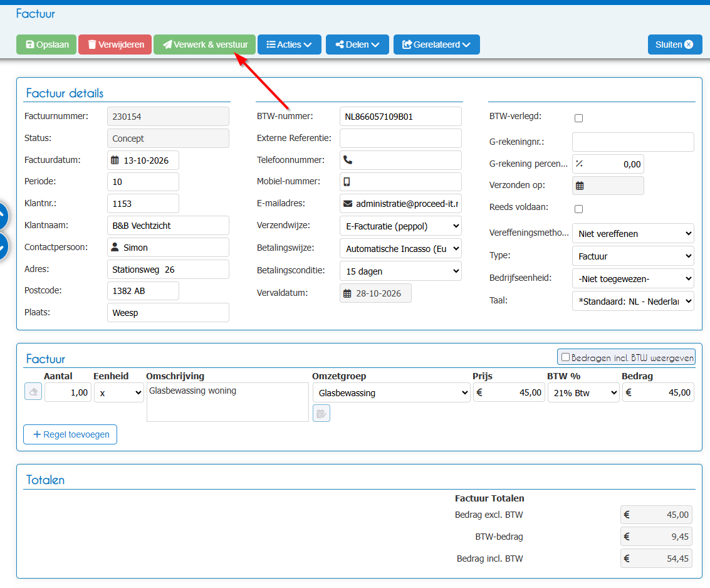Toggle Bedragen incl. BTW weergeven checkbox

click(565, 357)
